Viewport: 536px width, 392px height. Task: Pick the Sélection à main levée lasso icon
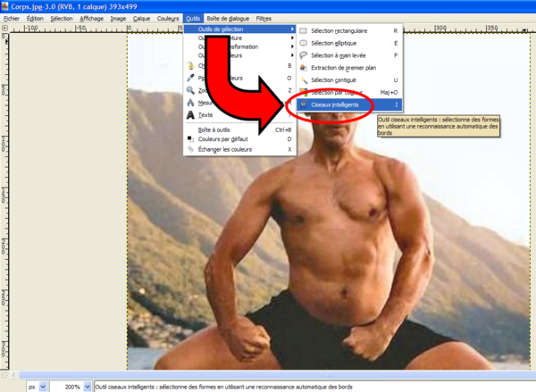pos(303,55)
